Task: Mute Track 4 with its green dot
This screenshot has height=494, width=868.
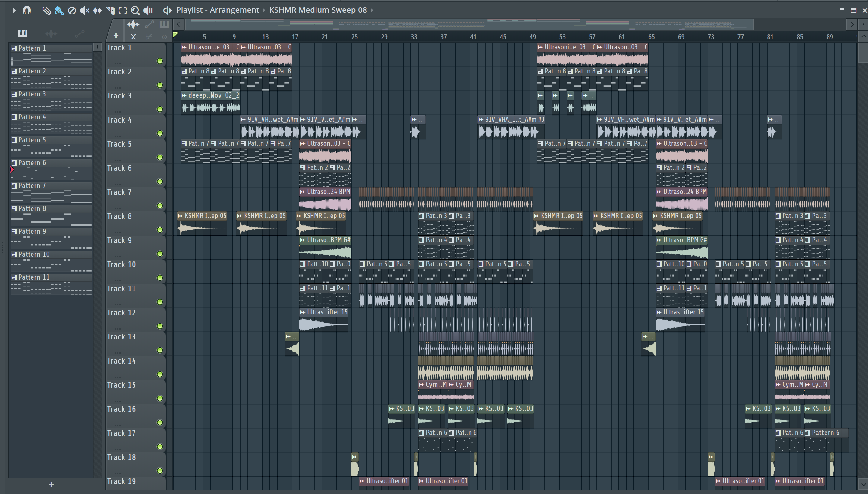Action: click(160, 133)
